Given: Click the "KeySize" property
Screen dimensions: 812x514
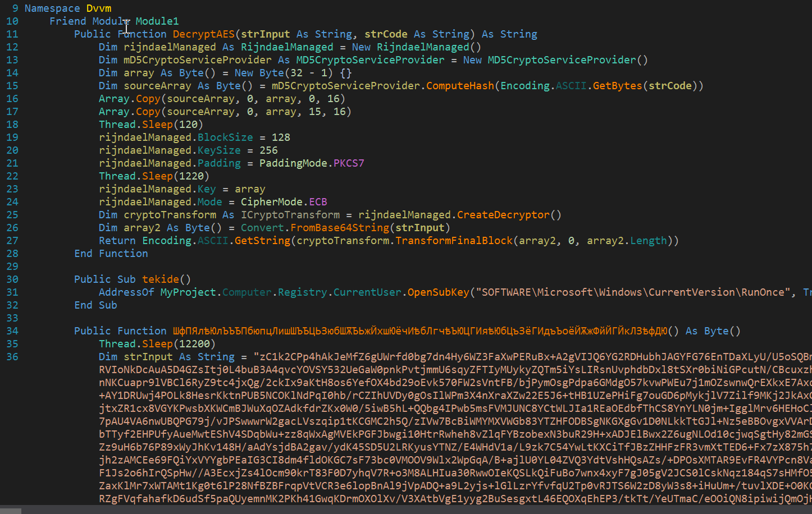Looking at the screenshot, I should pyautogui.click(x=219, y=150).
